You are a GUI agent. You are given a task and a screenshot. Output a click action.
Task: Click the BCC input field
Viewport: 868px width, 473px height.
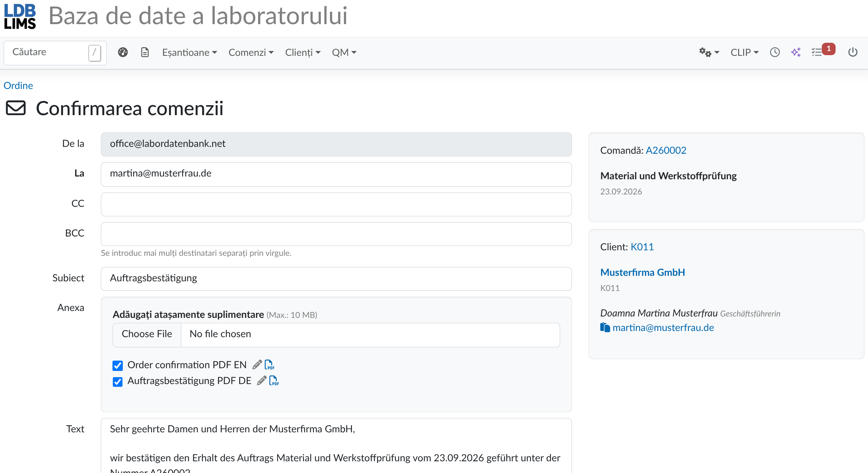pos(336,234)
